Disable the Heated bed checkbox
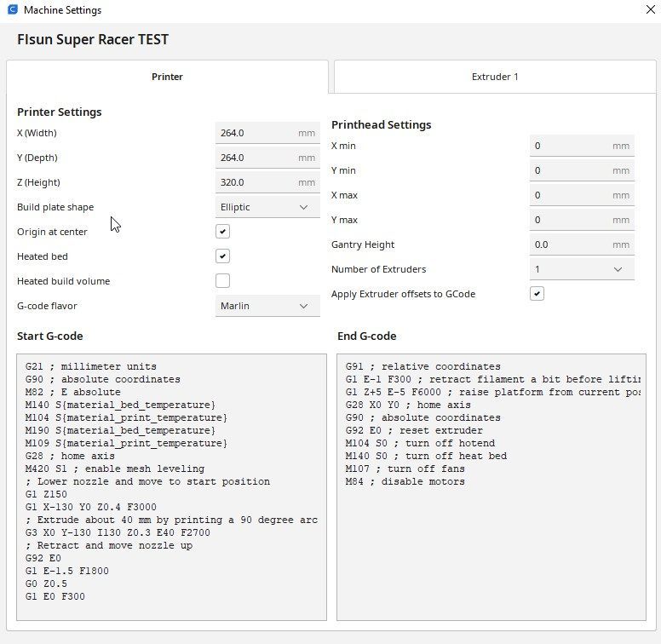The width and height of the screenshot is (661, 644). (222, 256)
